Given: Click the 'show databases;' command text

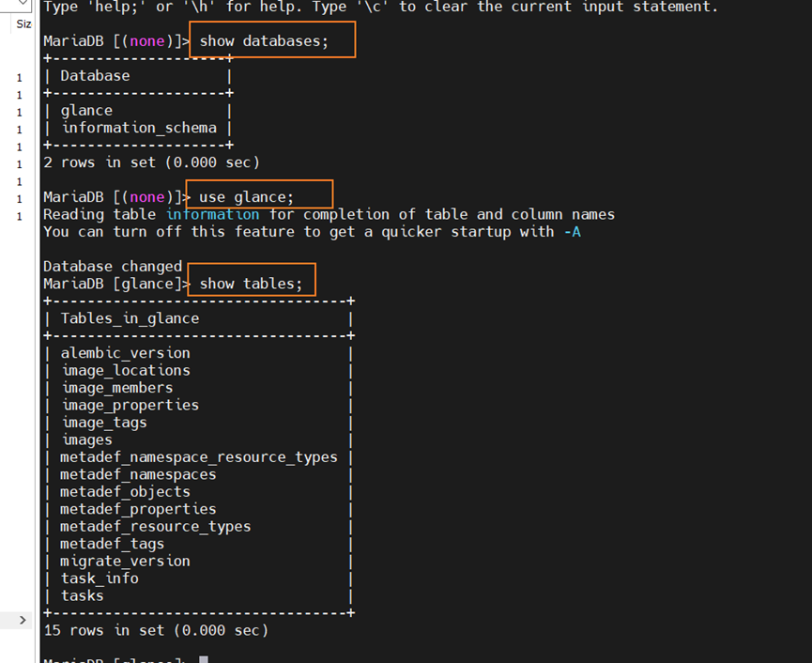Looking at the screenshot, I should [264, 41].
